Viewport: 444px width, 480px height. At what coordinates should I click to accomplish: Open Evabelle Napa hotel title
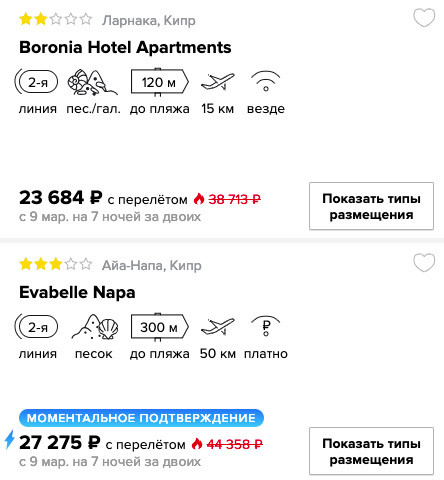click(77, 292)
